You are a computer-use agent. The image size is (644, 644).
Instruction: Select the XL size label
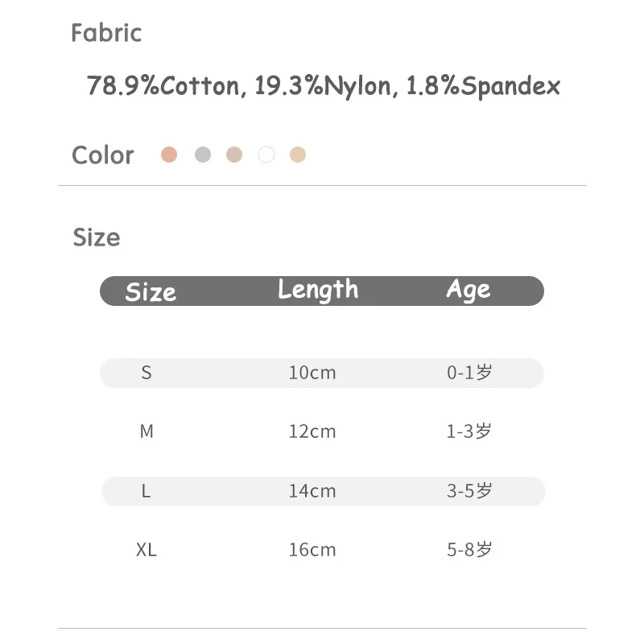[147, 550]
